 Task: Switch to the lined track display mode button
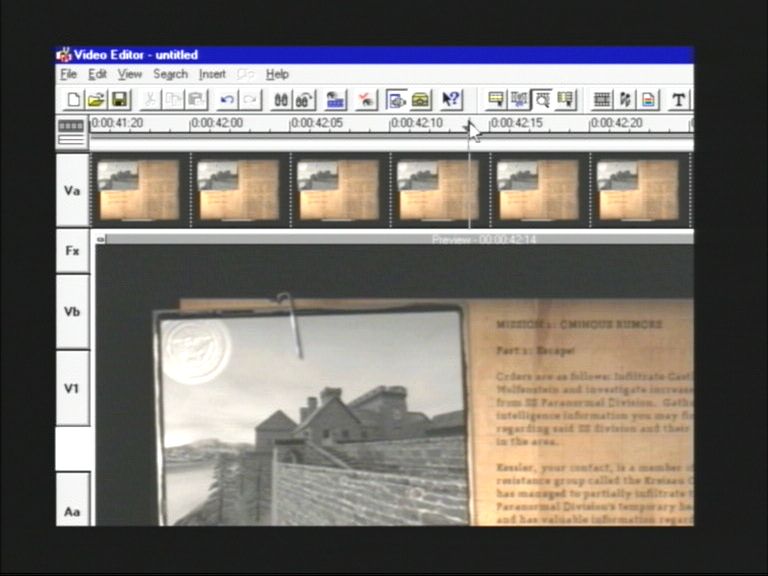(x=72, y=141)
